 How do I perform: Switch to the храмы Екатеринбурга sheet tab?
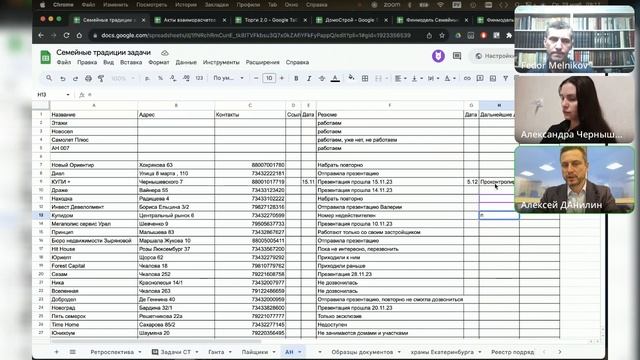(x=442, y=352)
